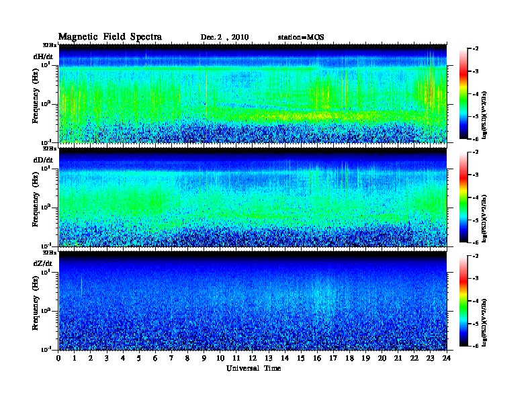Image resolution: width=532 pixels, height=411 pixels.
Task: Click the 32Hz label atop dH/dt panel
Action: coord(50,45)
